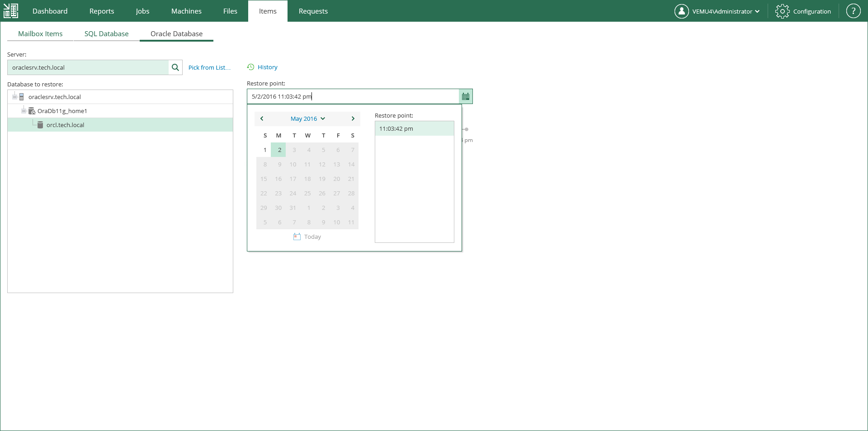The image size is (868, 431).
Task: Click the orcl.tech.local database icon
Action: click(x=40, y=125)
